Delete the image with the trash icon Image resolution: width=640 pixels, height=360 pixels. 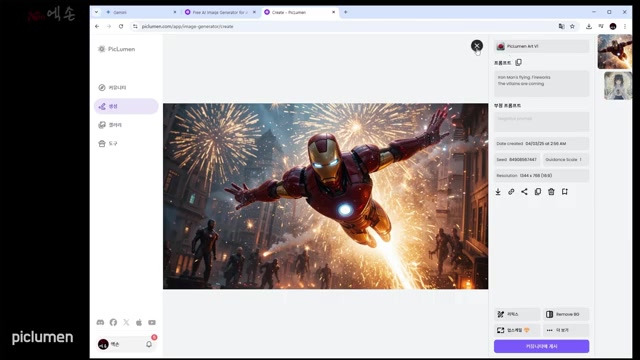(551, 191)
